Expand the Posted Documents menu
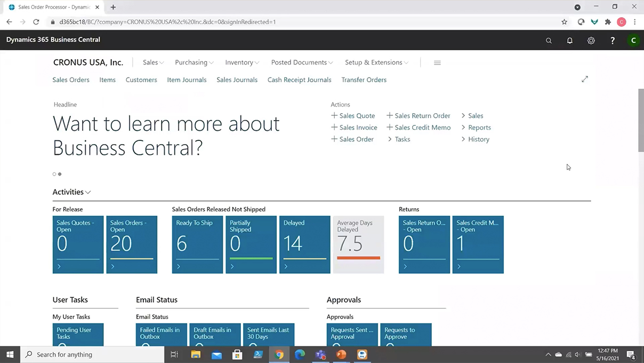Viewport: 644px width, 363px height. click(302, 62)
